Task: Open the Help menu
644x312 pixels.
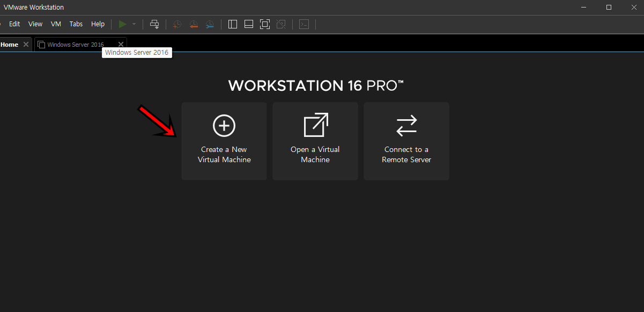Action: click(98, 24)
